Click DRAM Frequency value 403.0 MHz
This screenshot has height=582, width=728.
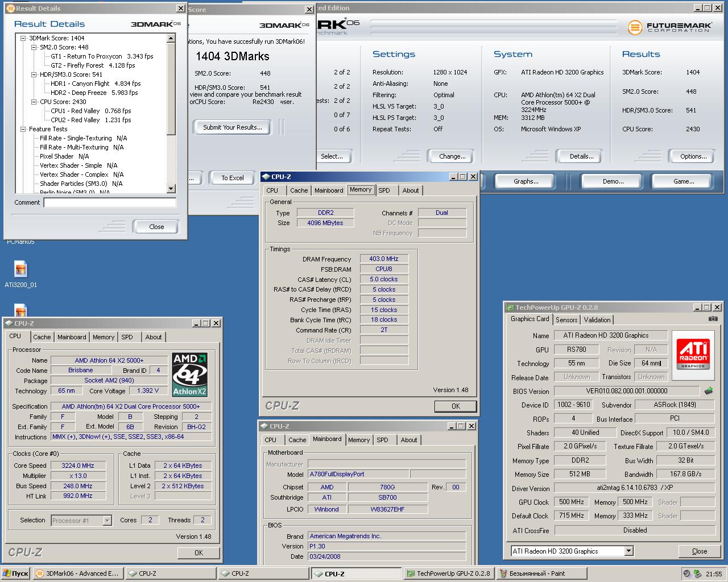coord(384,259)
